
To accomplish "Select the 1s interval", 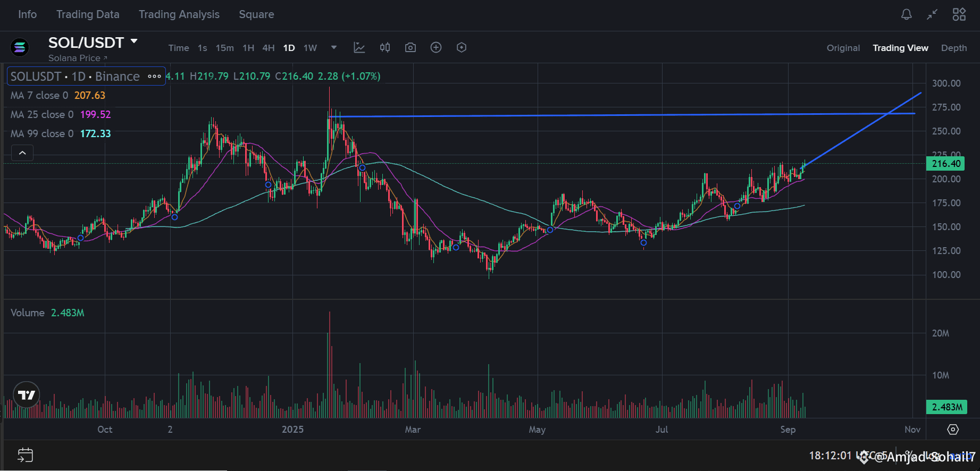I will click(203, 48).
